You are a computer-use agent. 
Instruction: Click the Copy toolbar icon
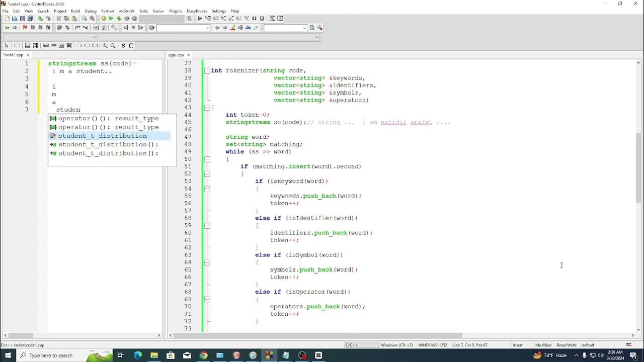[x=66, y=19]
